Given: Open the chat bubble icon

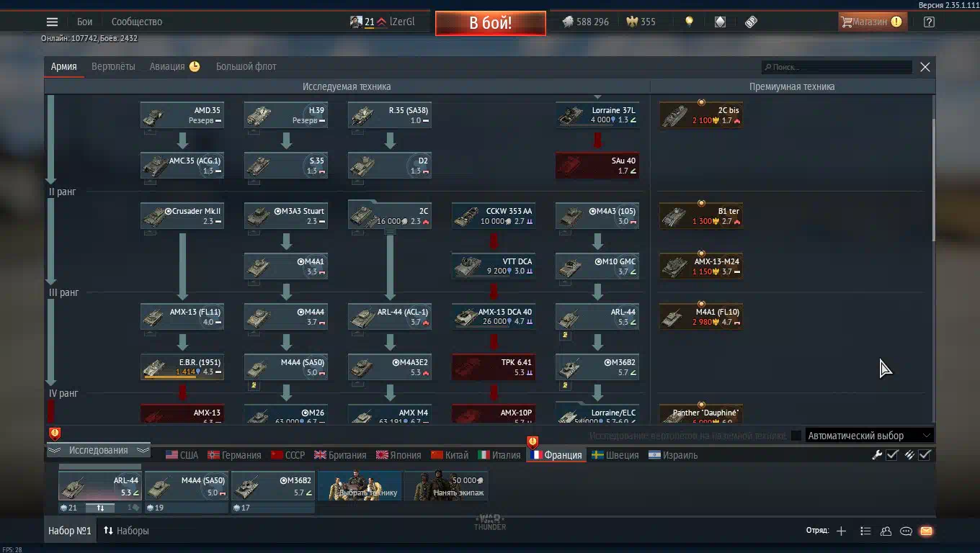Looking at the screenshot, I should pos(906,531).
